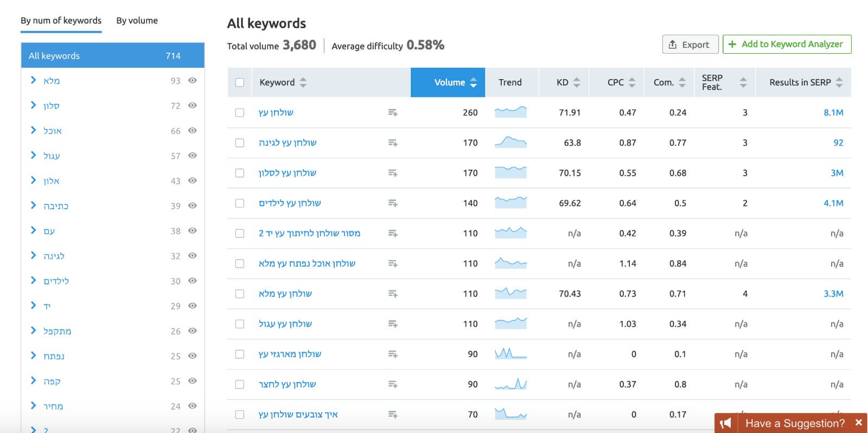Screen dimensions: 868x433
Task: Check the select-all checkbox in the table header
Action: coord(240,82)
